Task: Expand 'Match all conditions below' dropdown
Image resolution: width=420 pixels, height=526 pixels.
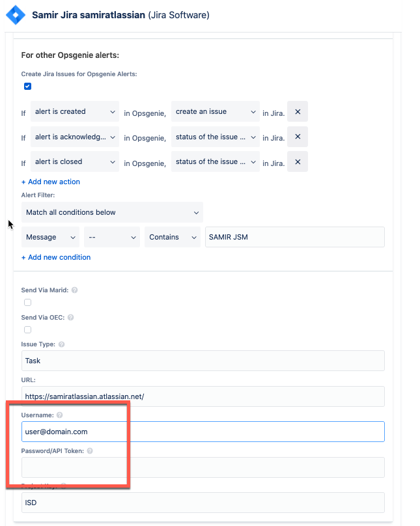Action: click(113, 212)
